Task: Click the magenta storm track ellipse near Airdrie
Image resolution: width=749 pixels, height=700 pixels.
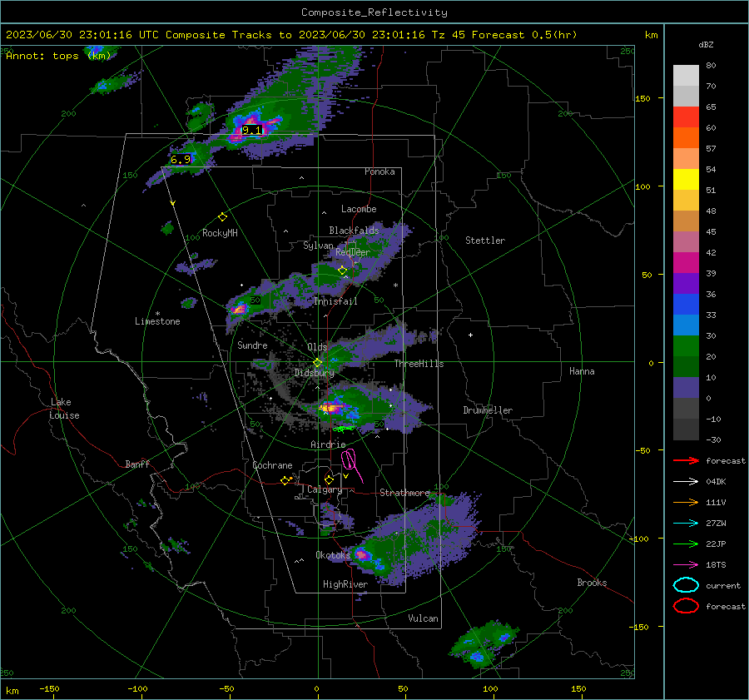Action: click(x=349, y=459)
